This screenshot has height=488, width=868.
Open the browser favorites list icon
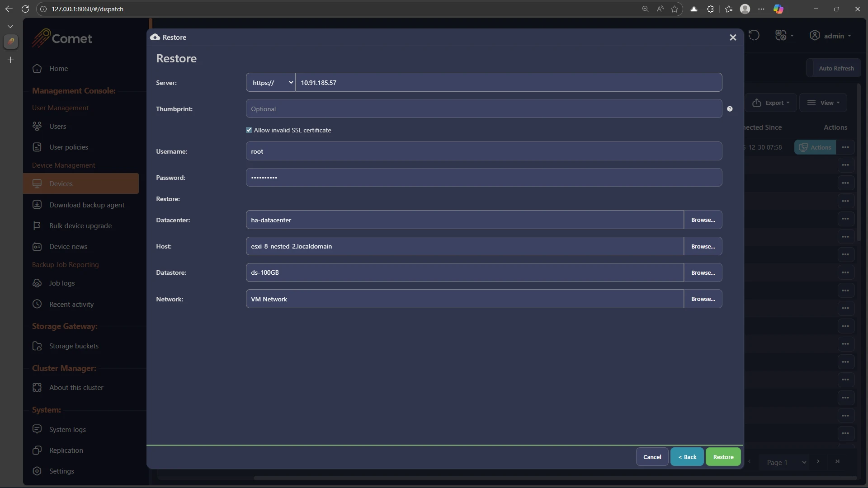728,9
